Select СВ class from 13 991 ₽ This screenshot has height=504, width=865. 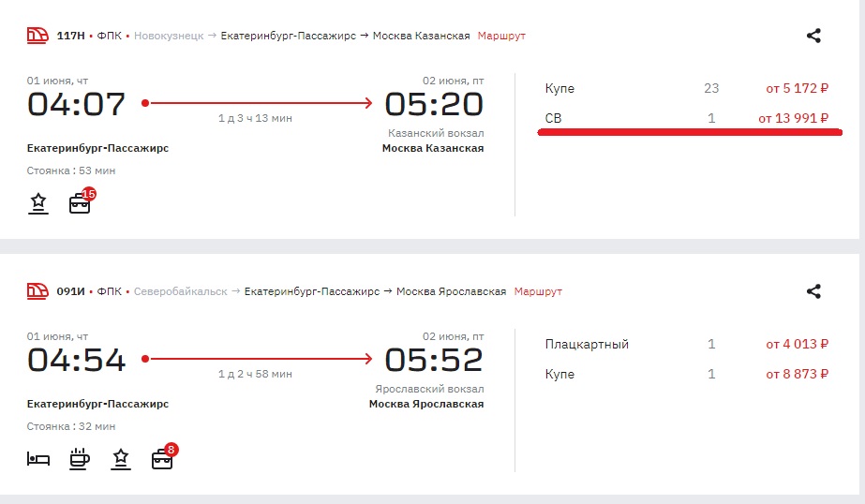click(x=687, y=118)
